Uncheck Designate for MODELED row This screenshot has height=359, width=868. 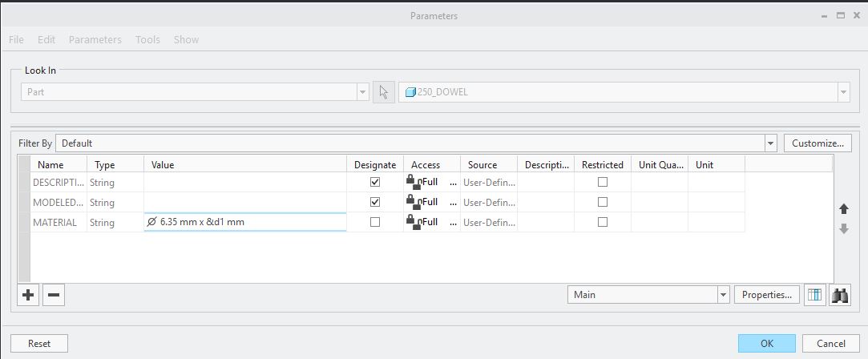(x=375, y=202)
